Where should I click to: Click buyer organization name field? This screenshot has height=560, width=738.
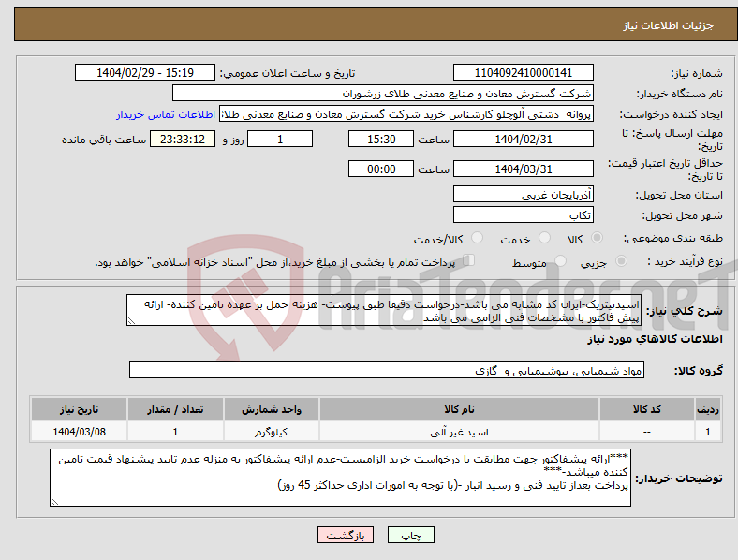pyautogui.click(x=383, y=93)
